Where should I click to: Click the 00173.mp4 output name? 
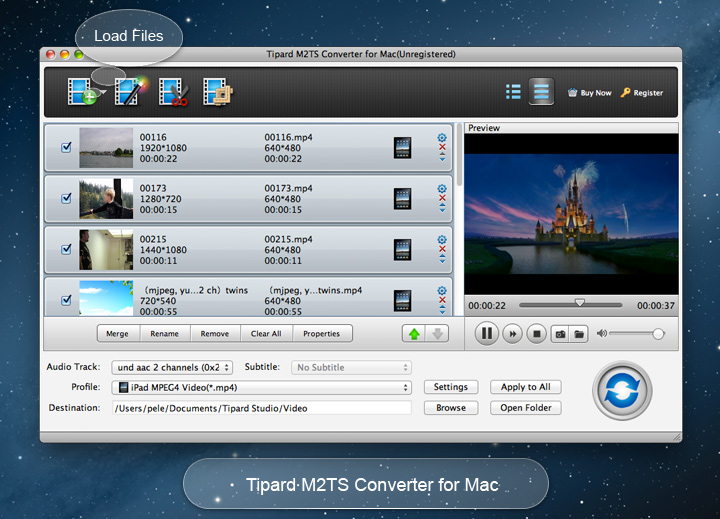click(288, 188)
